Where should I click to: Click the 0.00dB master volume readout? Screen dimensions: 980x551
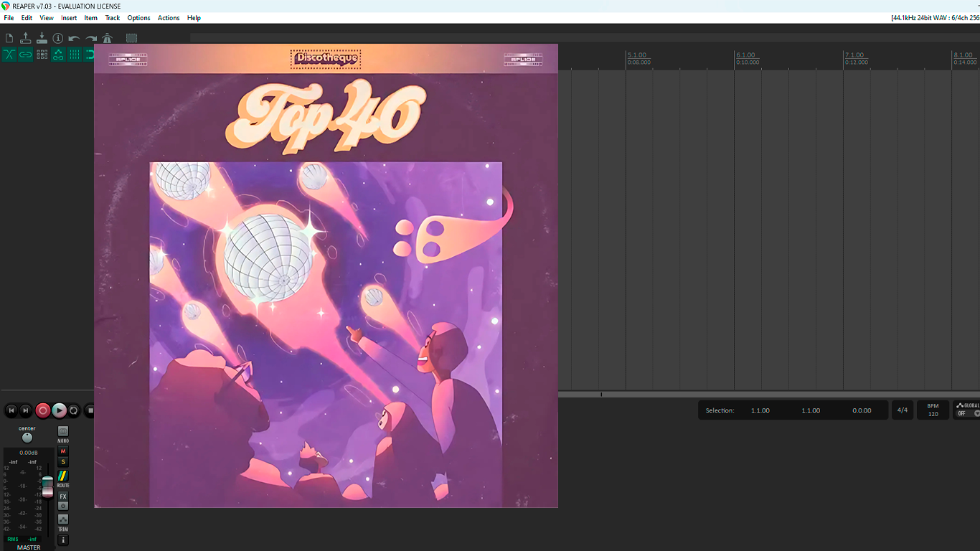point(29,453)
